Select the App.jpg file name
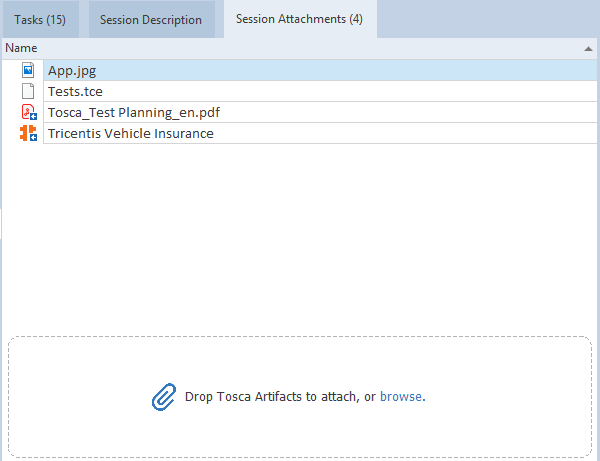The image size is (600, 461). coord(72,71)
